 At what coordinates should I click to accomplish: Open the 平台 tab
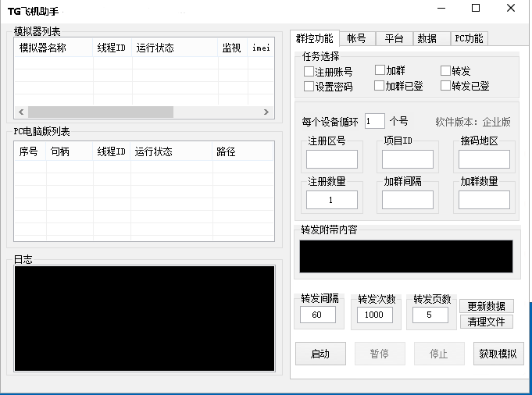395,38
